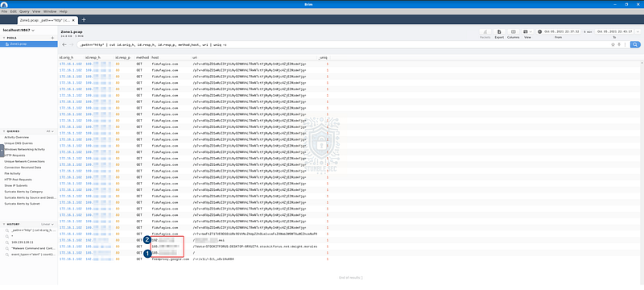Screen dimensions: 644x290
Task: Run Suricata Alerts by Subnet query
Action: click(23, 204)
